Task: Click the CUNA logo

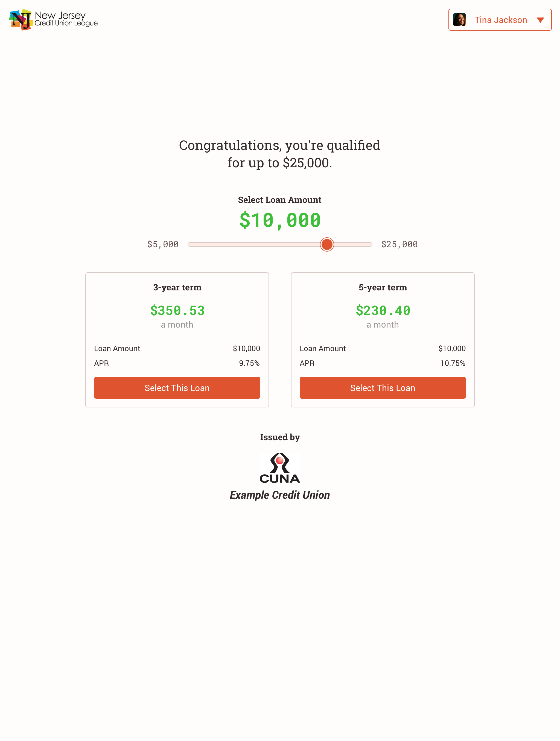Action: (280, 468)
